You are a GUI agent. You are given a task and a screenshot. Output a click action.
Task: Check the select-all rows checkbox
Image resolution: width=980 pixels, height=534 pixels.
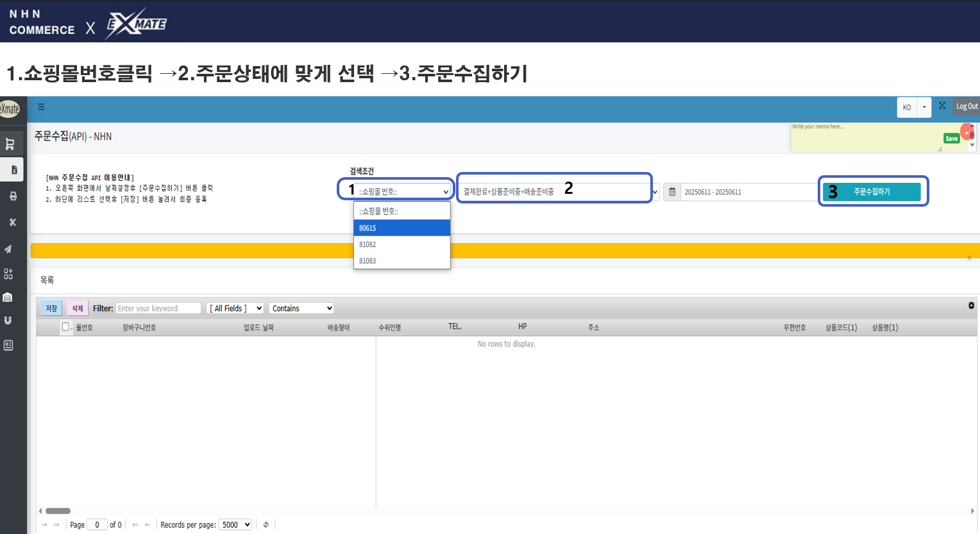click(65, 327)
